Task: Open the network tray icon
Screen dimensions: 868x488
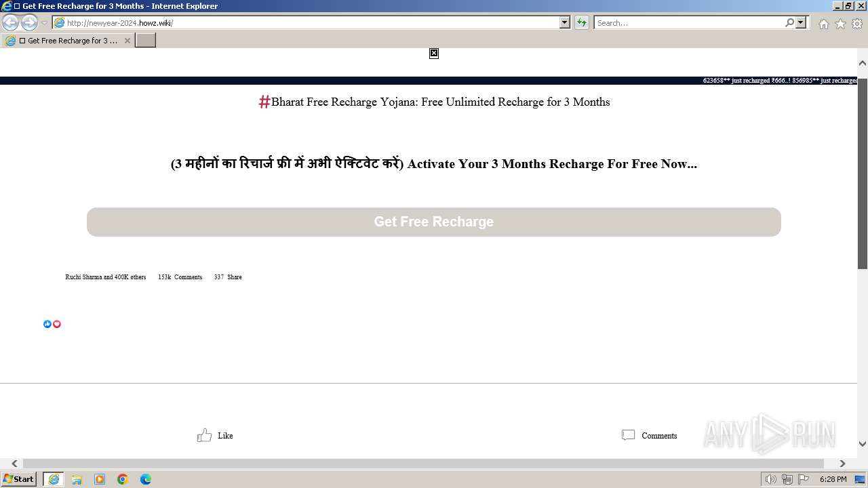Action: 787,479
